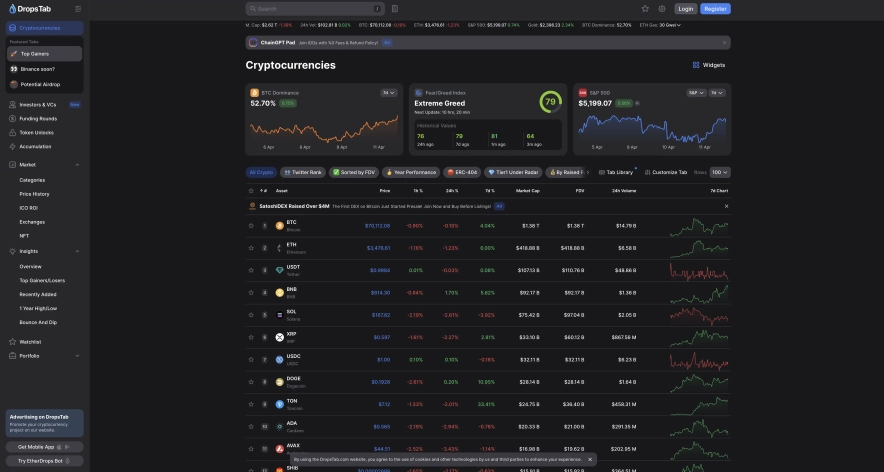This screenshot has width=884, height=472.
Task: Open the BTC Dominance 7d period dropdown
Action: (x=387, y=92)
